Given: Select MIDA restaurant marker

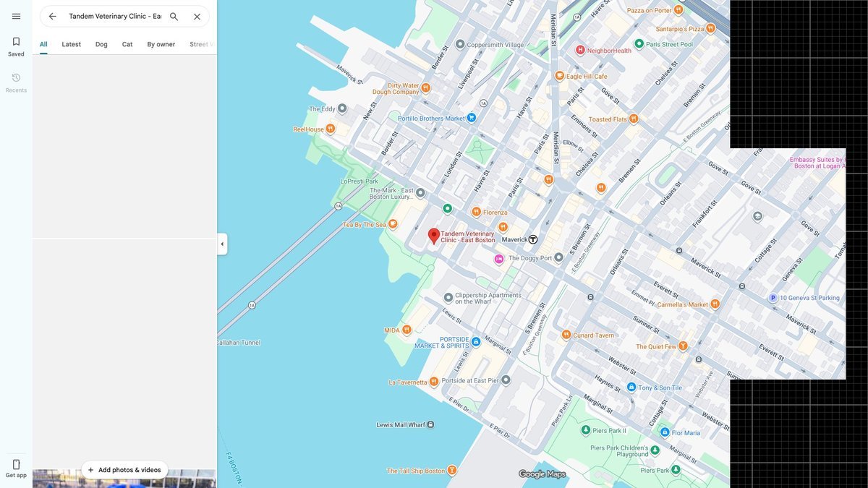Looking at the screenshot, I should point(407,330).
